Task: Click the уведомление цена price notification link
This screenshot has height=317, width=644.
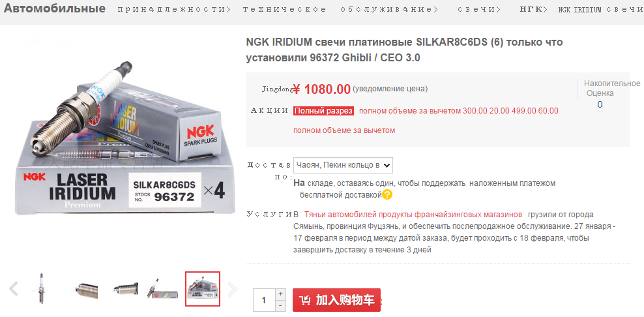Action: [x=390, y=89]
